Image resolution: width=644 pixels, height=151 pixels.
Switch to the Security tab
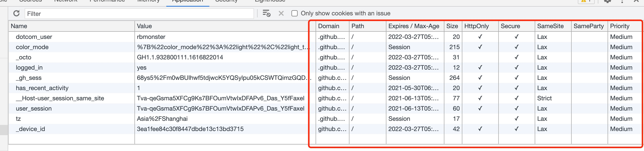pyautogui.click(x=227, y=1)
